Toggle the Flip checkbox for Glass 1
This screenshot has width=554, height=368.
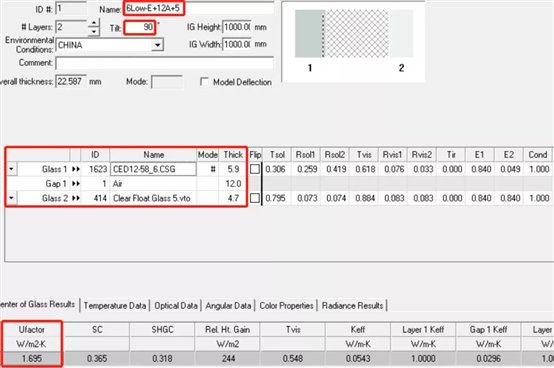click(254, 169)
